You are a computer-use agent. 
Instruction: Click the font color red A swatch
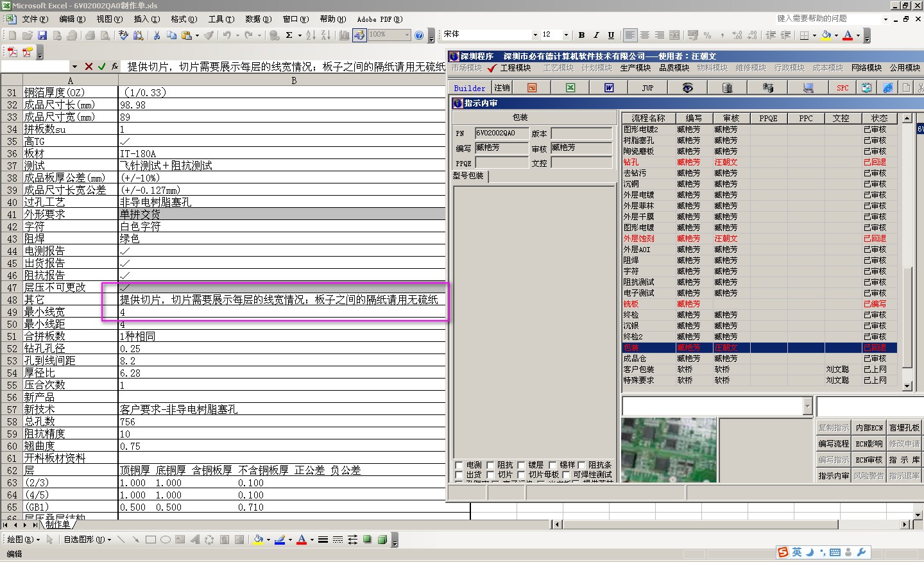[848, 35]
